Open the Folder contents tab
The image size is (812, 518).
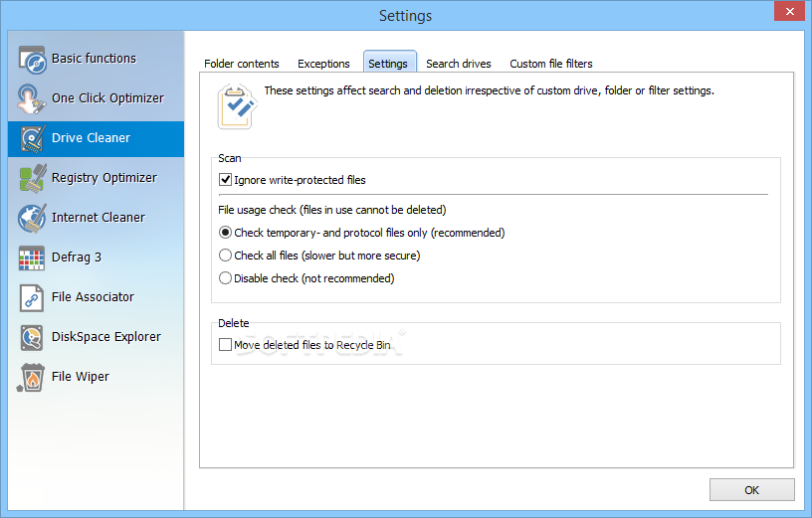242,64
